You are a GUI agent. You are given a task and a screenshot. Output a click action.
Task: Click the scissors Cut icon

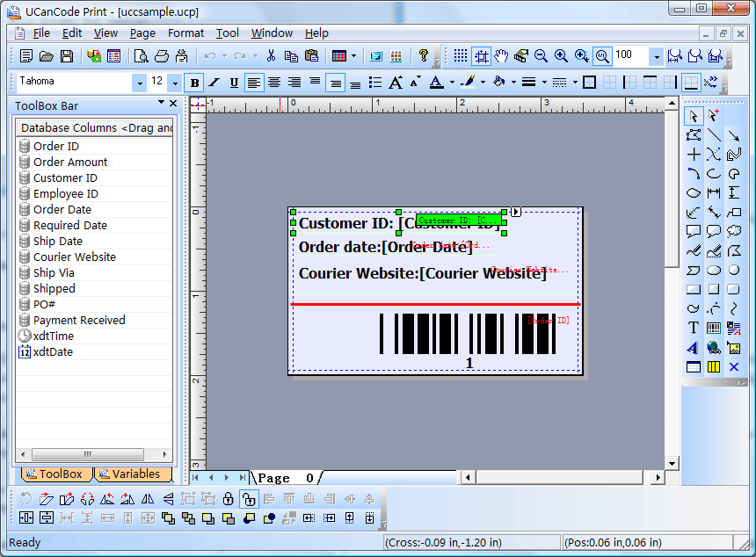tap(271, 56)
